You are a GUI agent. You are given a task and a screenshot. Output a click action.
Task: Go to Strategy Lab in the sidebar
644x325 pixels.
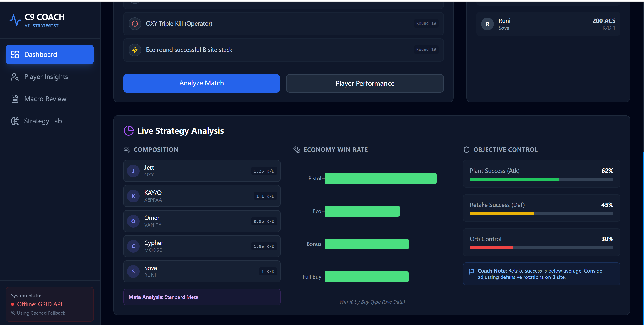pyautogui.click(x=43, y=121)
